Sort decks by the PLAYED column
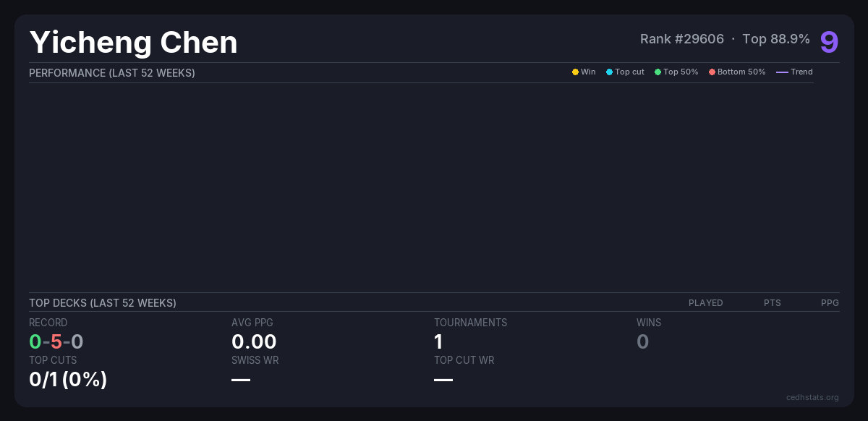 (705, 303)
